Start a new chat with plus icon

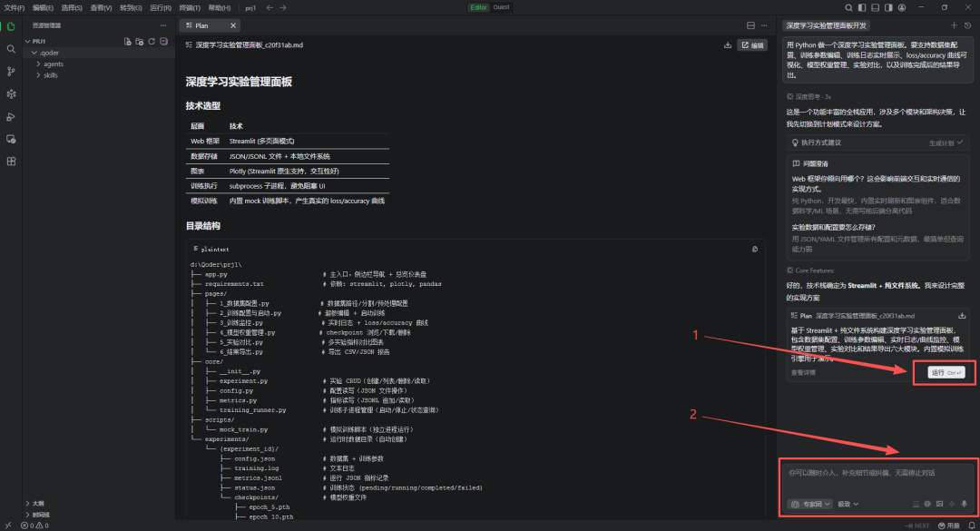click(x=954, y=25)
